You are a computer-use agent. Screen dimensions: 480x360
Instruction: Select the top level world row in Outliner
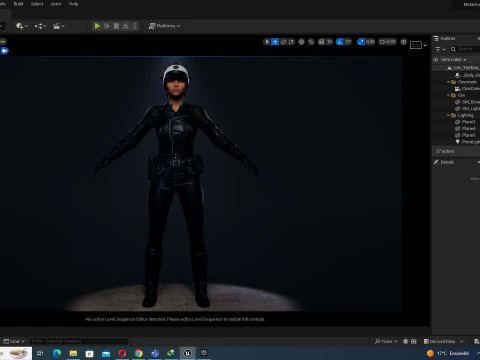click(456, 68)
